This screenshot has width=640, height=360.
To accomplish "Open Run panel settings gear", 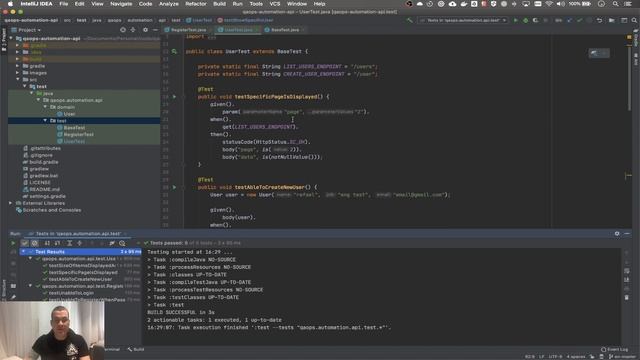I will [x=617, y=233].
